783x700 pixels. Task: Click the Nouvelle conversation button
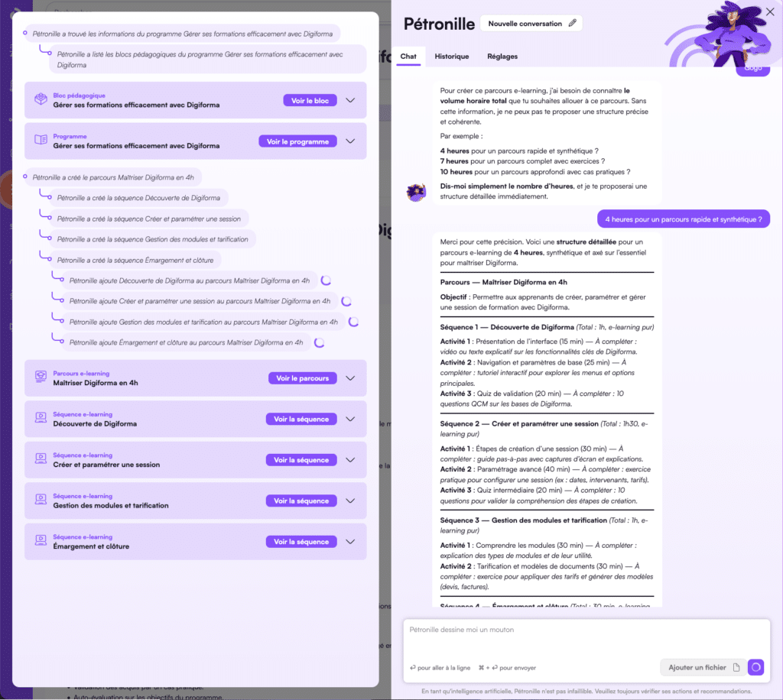coord(531,24)
